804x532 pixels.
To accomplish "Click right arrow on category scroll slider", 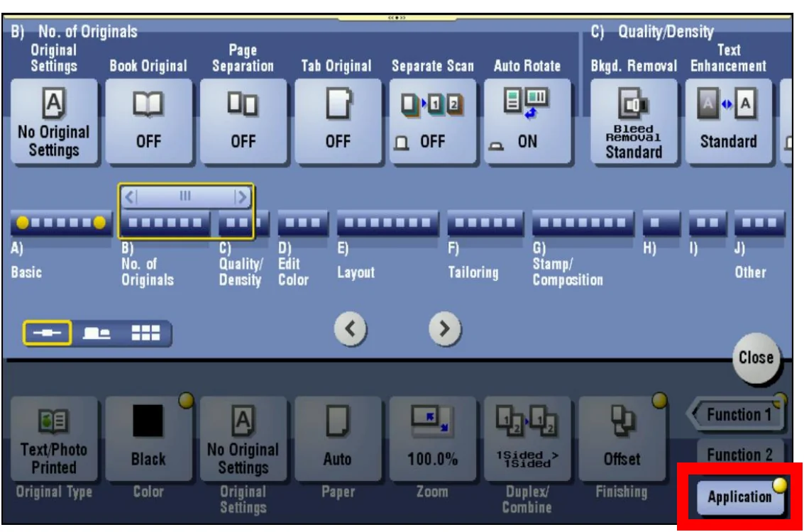I will pos(241,196).
